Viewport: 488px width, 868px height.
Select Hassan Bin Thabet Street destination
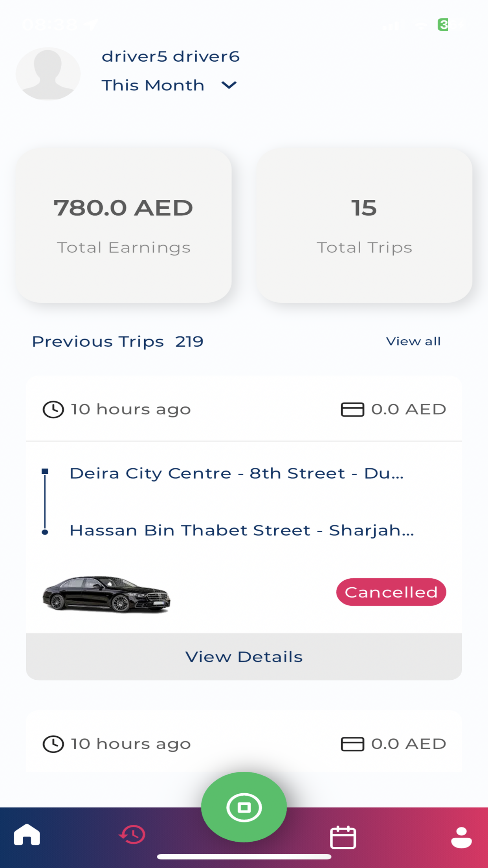(x=242, y=530)
